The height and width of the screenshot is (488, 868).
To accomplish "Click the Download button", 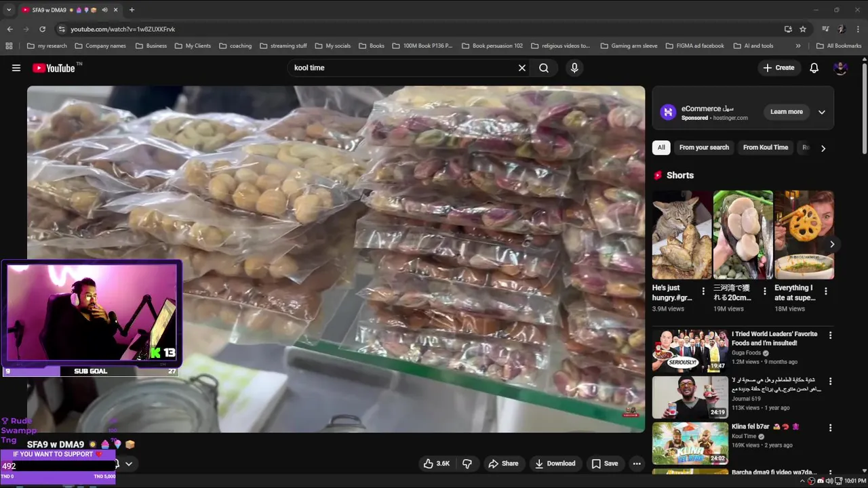I will tap(555, 464).
